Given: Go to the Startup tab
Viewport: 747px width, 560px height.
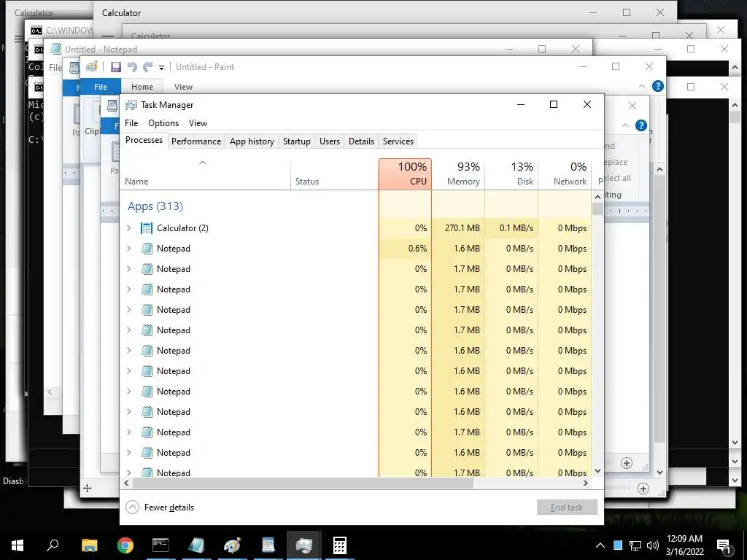Looking at the screenshot, I should [296, 141].
